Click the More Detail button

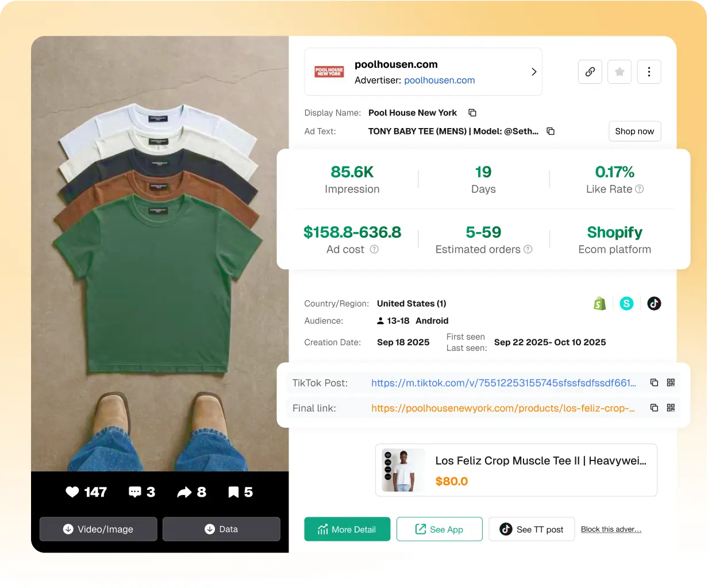(x=347, y=529)
